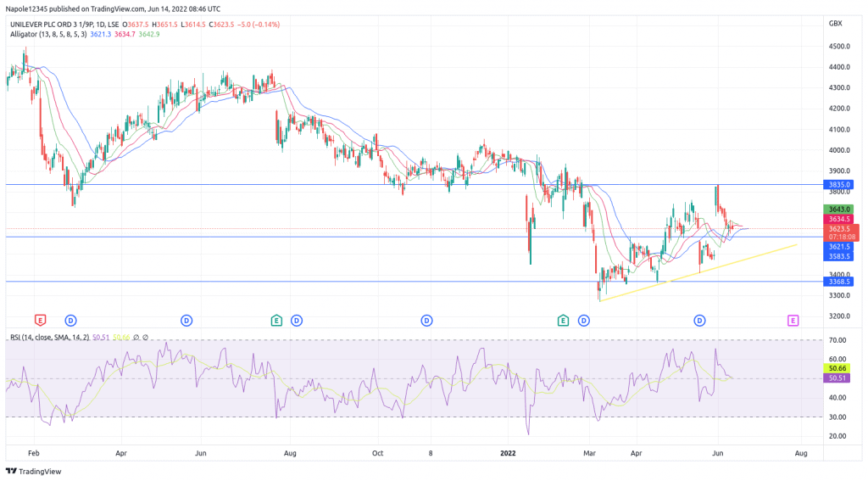Select the pink 3634.5 Alligator price label
The image size is (868, 481).
(838, 219)
